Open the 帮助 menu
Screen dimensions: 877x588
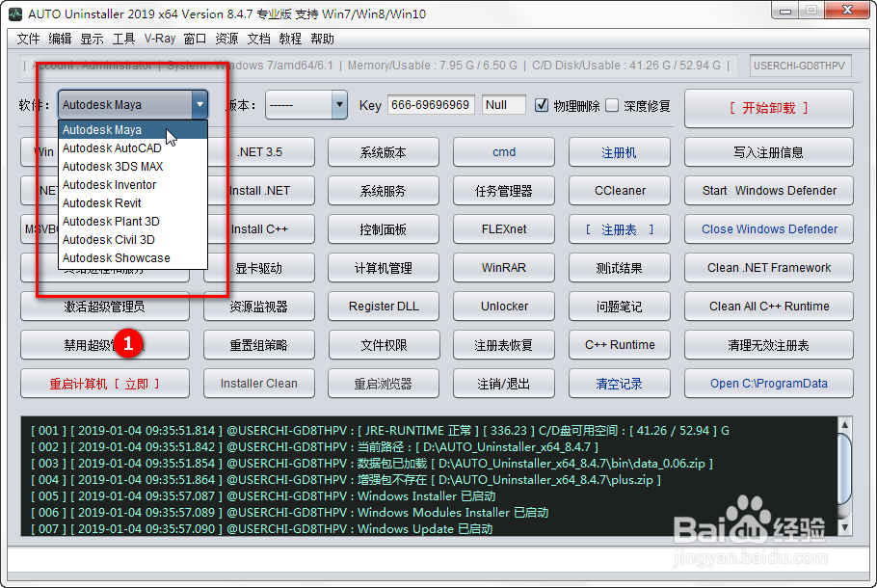(x=322, y=39)
